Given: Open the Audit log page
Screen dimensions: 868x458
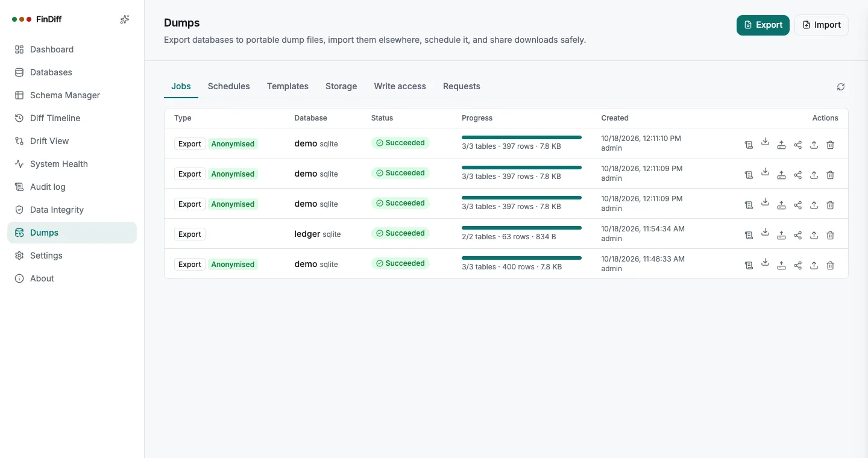Looking at the screenshot, I should [72, 187].
